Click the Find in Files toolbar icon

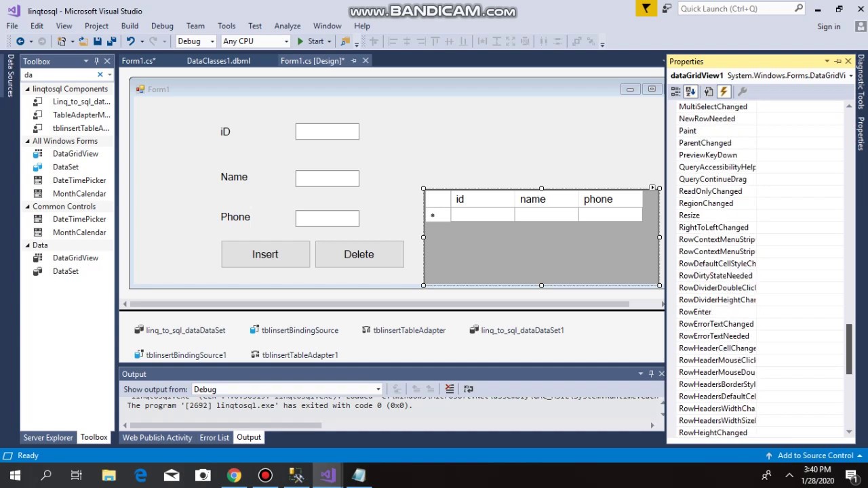[345, 41]
